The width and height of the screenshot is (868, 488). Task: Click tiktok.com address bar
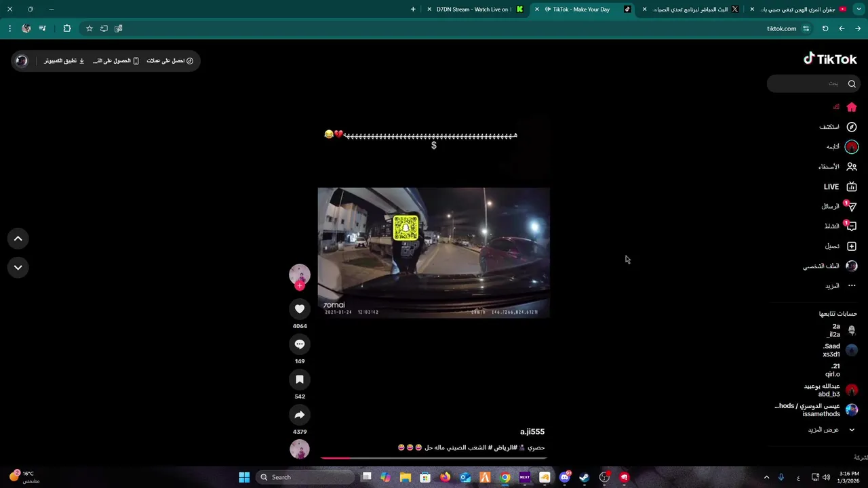(781, 28)
